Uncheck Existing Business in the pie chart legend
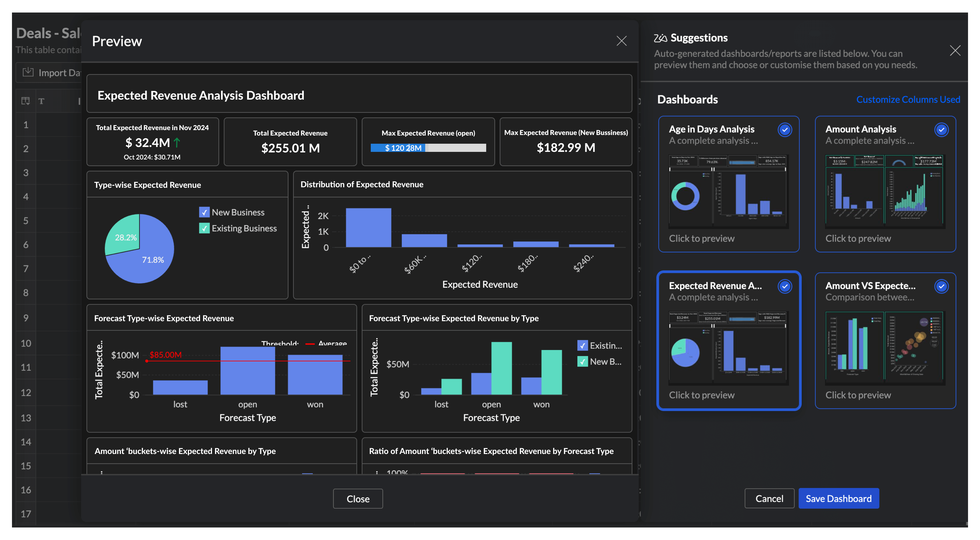The image size is (980, 540). [204, 228]
